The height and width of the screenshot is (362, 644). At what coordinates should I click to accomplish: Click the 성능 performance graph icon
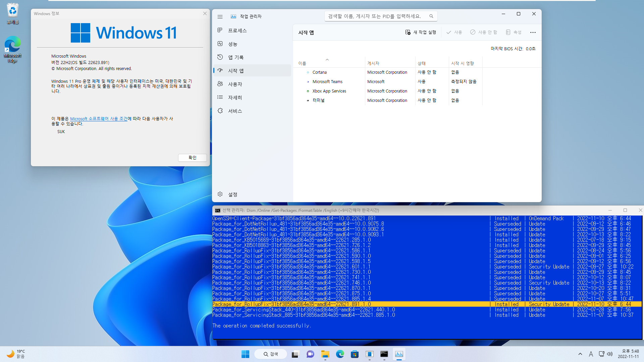(220, 44)
